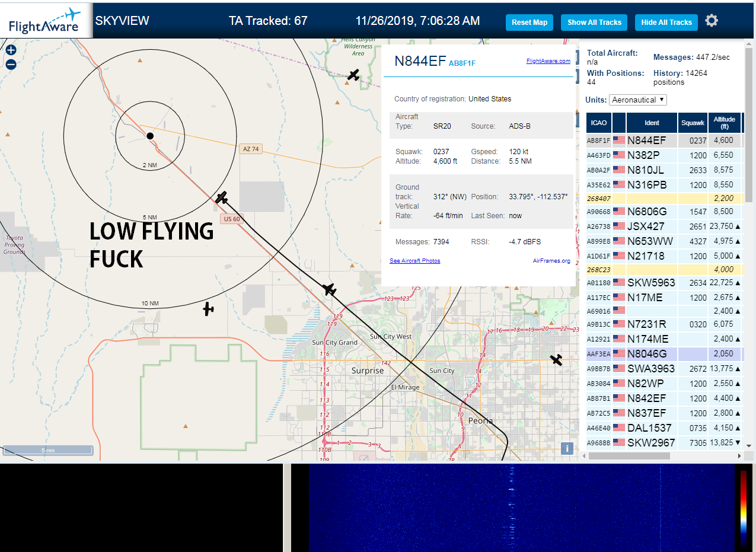This screenshot has width=756, height=552.
Task: Click the 5 nm map scale bar
Action: pyautogui.click(x=47, y=451)
